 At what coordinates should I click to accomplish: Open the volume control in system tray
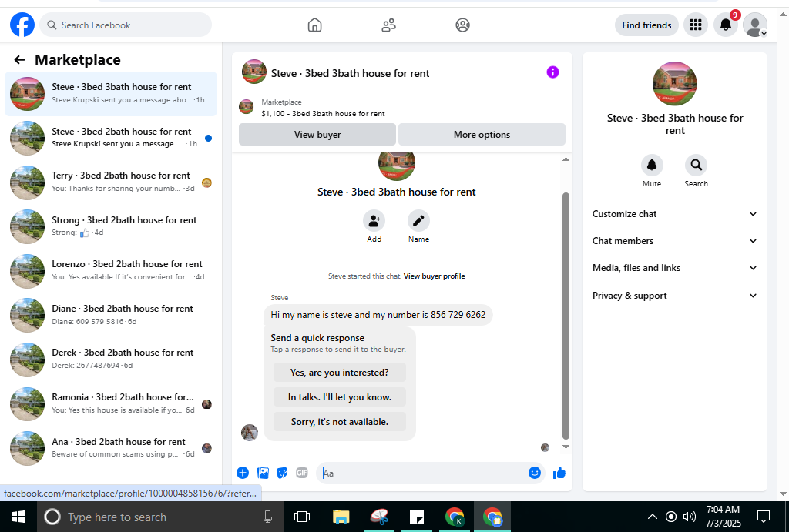(x=690, y=517)
